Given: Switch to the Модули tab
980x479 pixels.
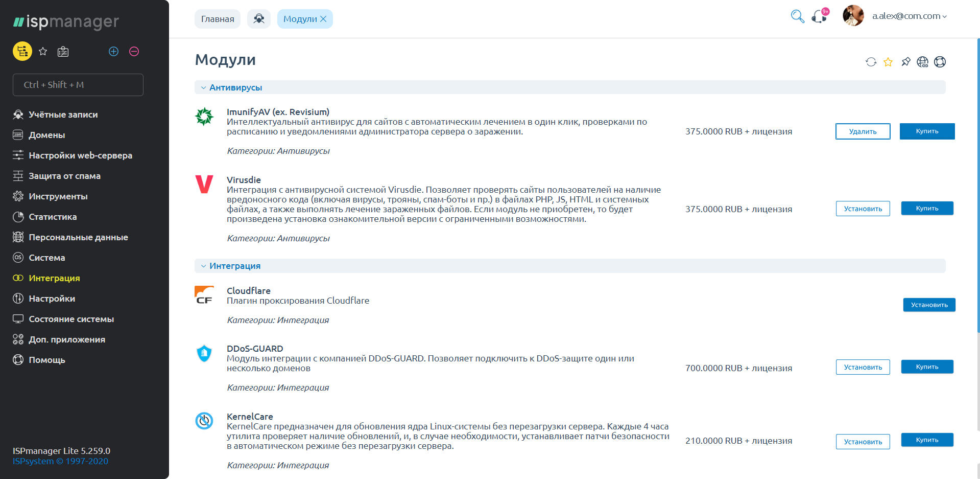Looking at the screenshot, I should [300, 19].
